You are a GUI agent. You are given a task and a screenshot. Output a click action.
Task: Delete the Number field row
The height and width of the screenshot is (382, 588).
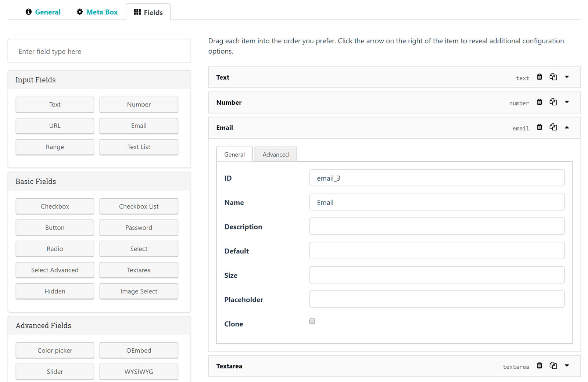539,102
